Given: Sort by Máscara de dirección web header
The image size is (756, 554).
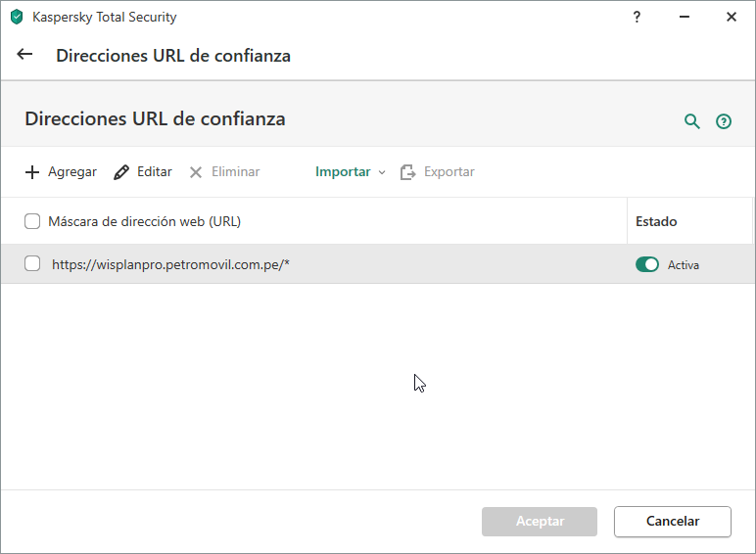Looking at the screenshot, I should (x=145, y=221).
